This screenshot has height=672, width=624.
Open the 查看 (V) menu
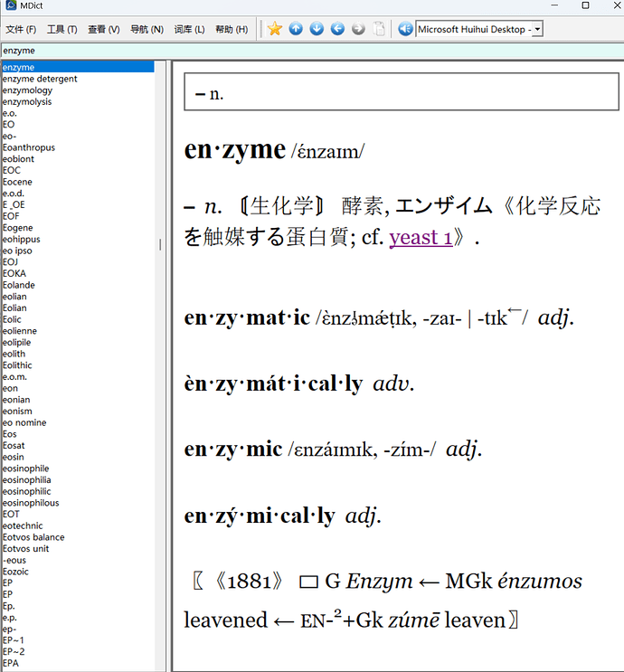click(104, 29)
